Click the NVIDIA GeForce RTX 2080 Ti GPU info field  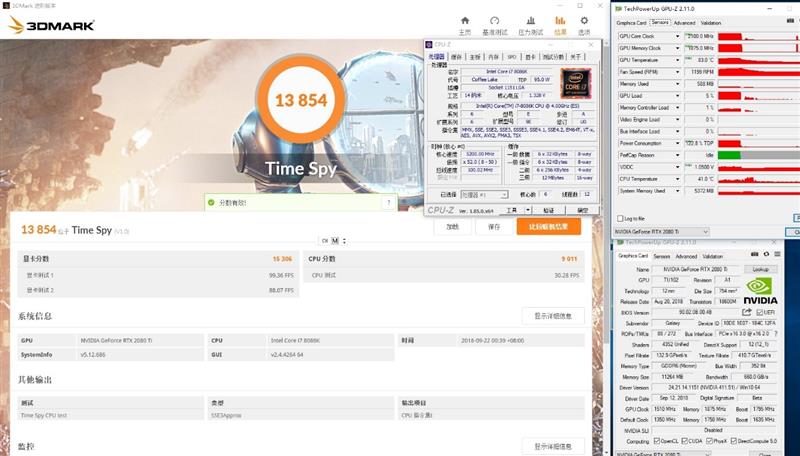pyautogui.click(x=140, y=340)
